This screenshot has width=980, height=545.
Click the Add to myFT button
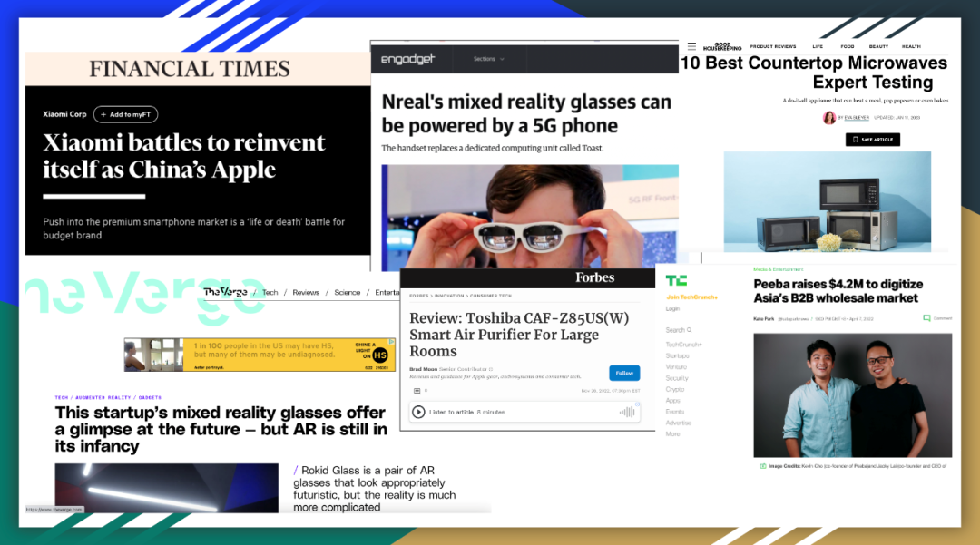(x=125, y=114)
